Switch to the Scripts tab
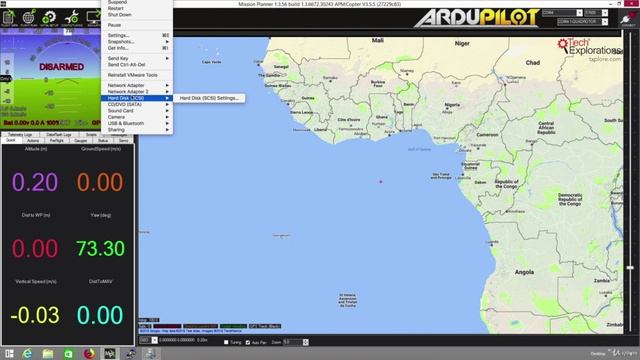 click(91, 134)
